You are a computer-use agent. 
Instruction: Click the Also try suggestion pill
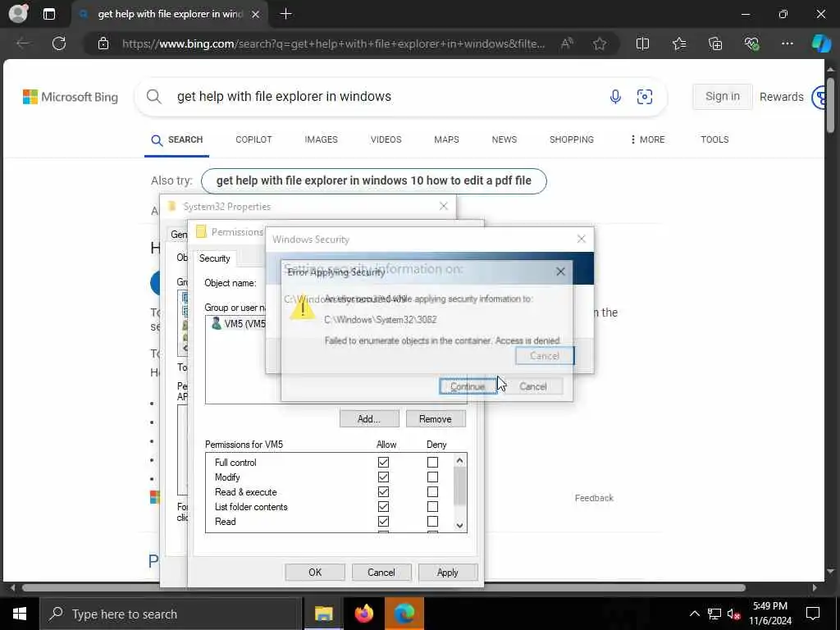[x=373, y=180]
